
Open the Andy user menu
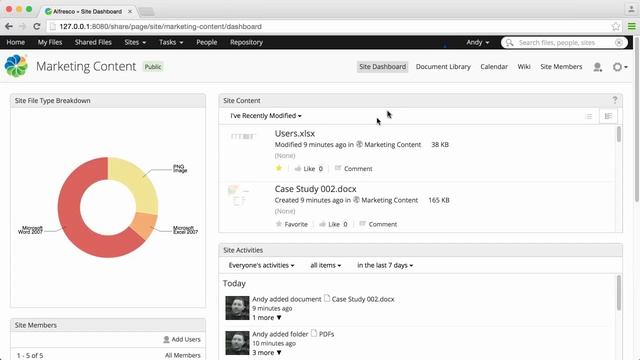(478, 42)
